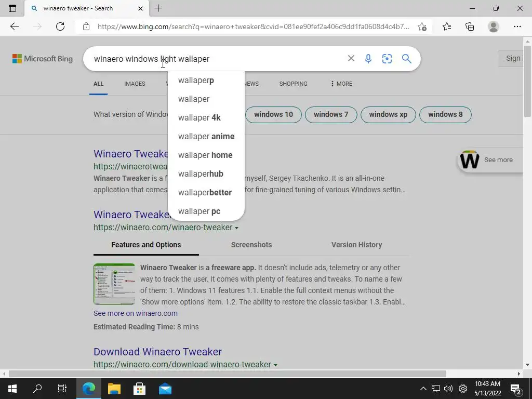The width and height of the screenshot is (532, 399).
Task: Open the Winaero Tweaker screenshot thumbnail
Action: point(114,284)
